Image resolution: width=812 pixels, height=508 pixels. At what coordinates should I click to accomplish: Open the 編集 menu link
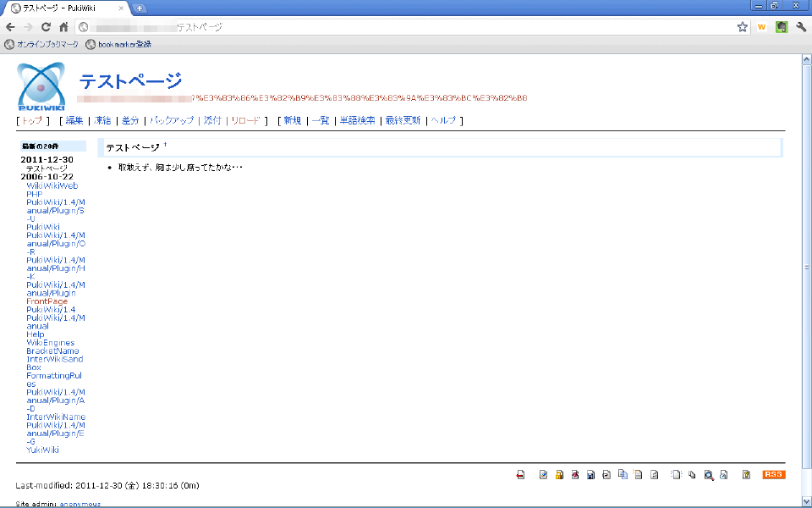(x=74, y=120)
